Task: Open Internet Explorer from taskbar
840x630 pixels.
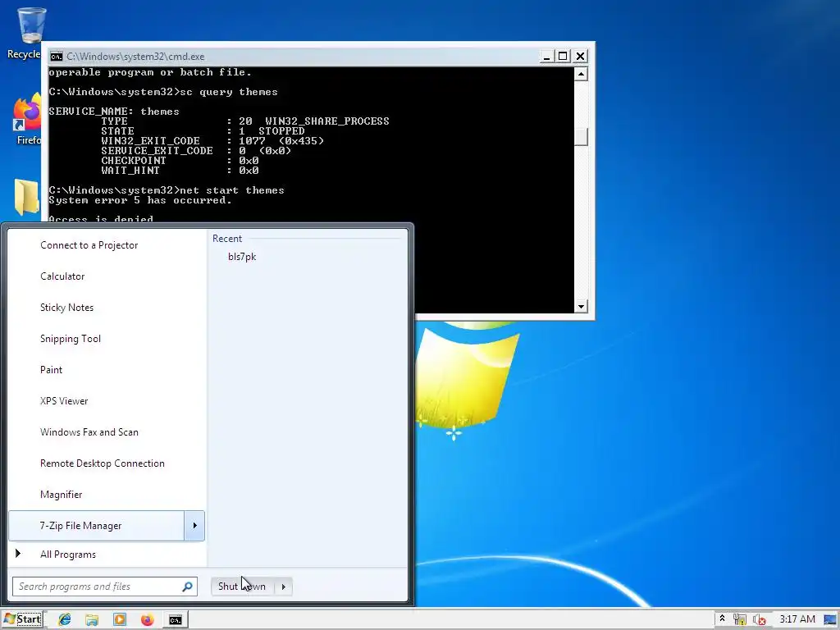Action: pyautogui.click(x=65, y=620)
